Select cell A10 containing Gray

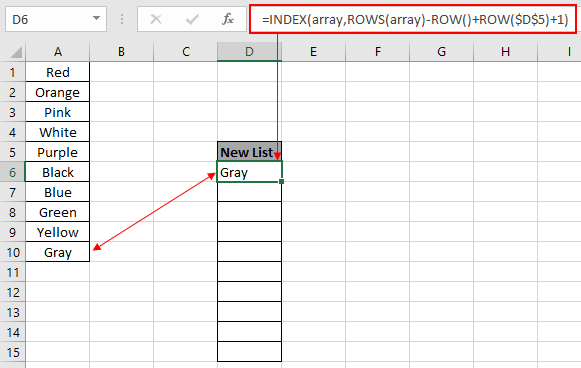tap(57, 252)
